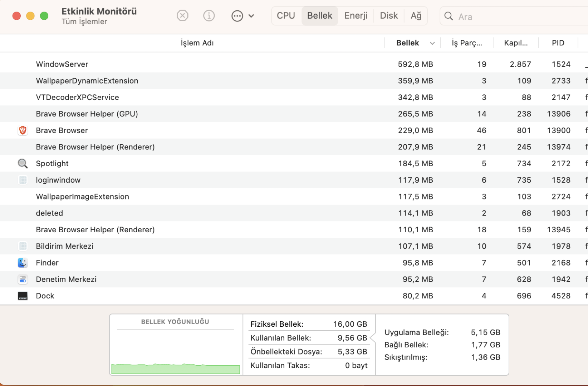Switch to the CPU tab
This screenshot has height=386, width=588.
point(286,16)
